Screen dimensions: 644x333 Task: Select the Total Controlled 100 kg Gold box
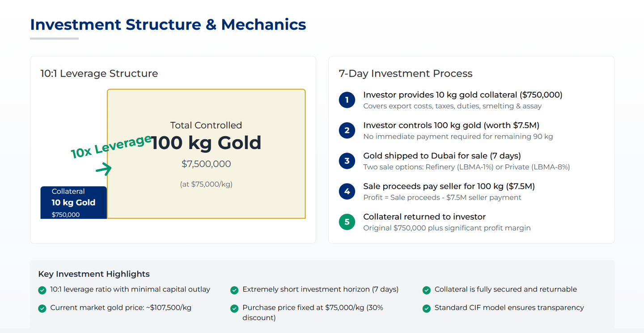206,154
